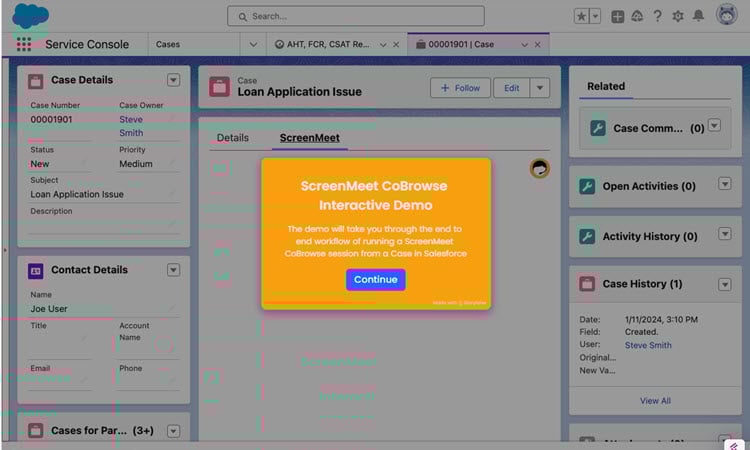Click the Favorites star icon
Viewport: 750px width, 450px height.
(581, 16)
